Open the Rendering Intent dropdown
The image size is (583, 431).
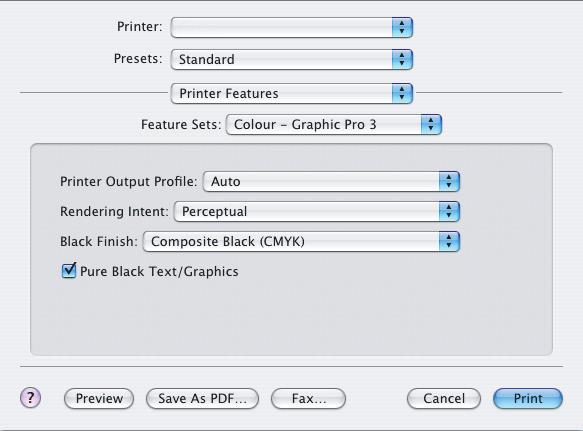pos(317,211)
